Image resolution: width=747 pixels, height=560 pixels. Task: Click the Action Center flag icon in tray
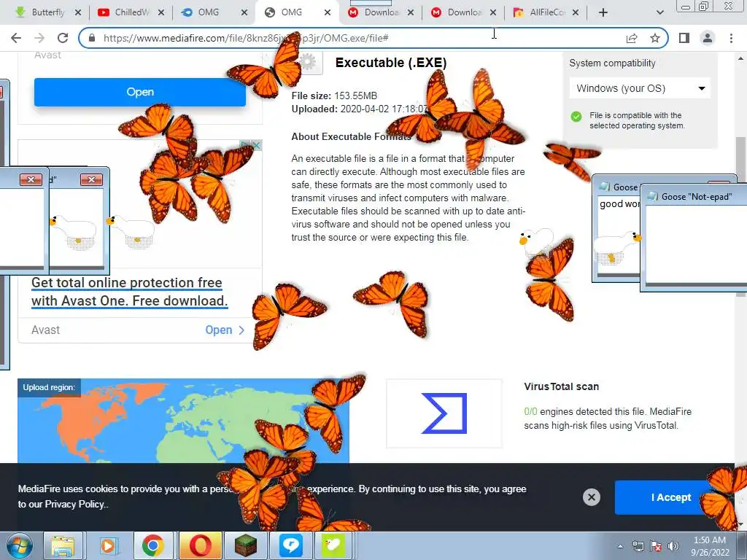coord(656,546)
